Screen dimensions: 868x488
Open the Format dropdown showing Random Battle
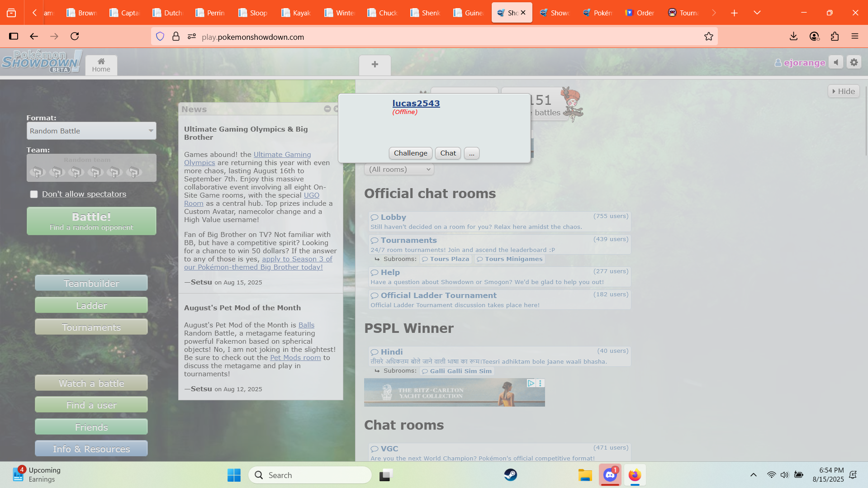click(91, 131)
